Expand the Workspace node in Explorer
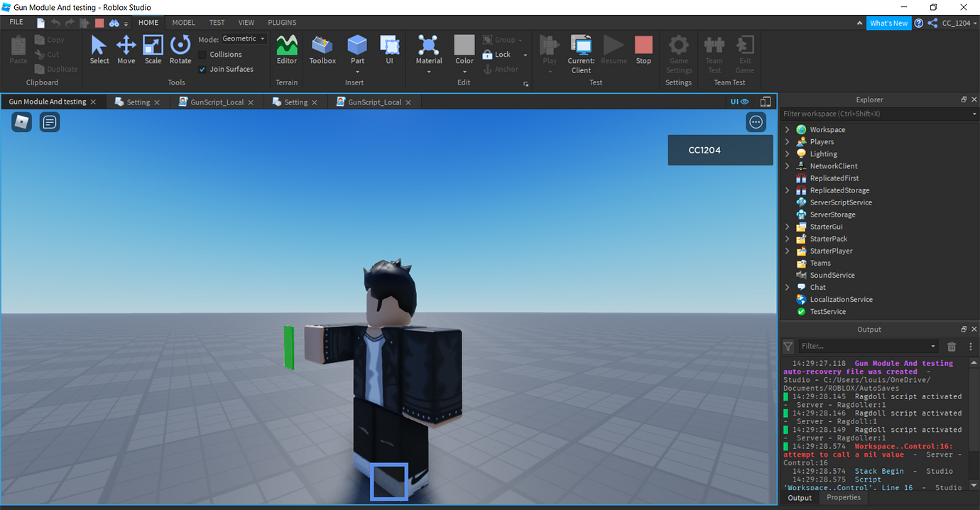Image resolution: width=980 pixels, height=510 pixels. point(787,129)
